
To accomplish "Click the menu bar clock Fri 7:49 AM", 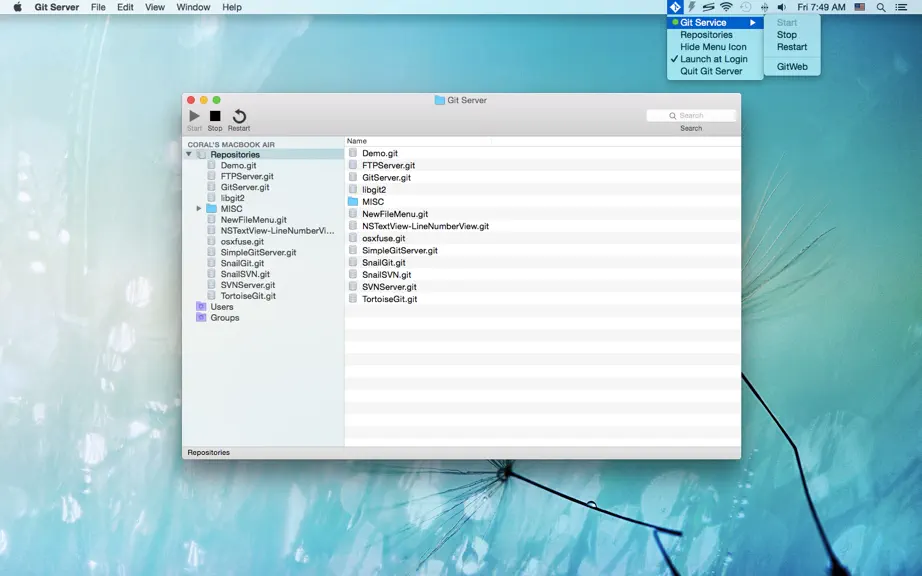I will coord(821,7).
